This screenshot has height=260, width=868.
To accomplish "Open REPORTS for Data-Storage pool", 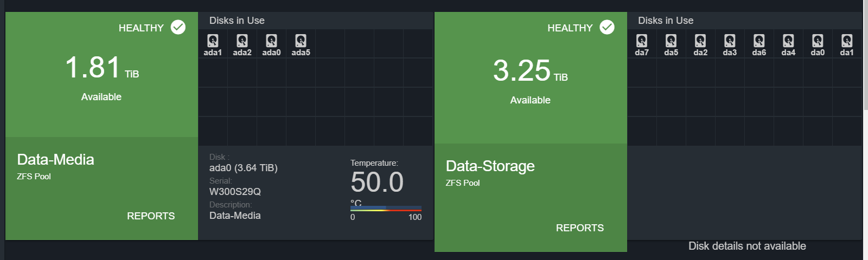I will [580, 228].
